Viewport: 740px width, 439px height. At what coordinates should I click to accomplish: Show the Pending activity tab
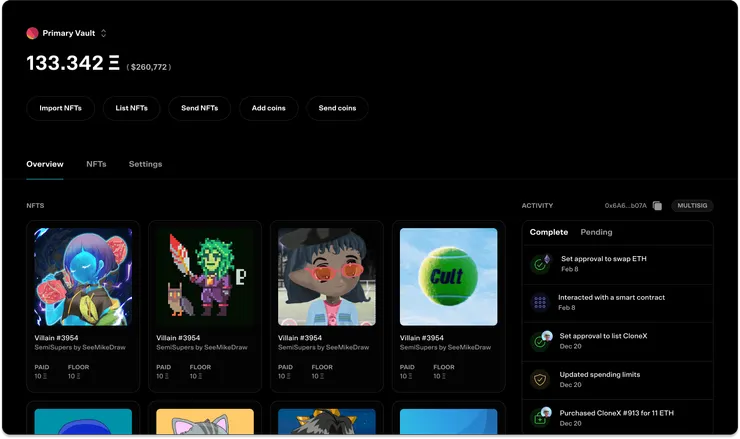tap(596, 232)
